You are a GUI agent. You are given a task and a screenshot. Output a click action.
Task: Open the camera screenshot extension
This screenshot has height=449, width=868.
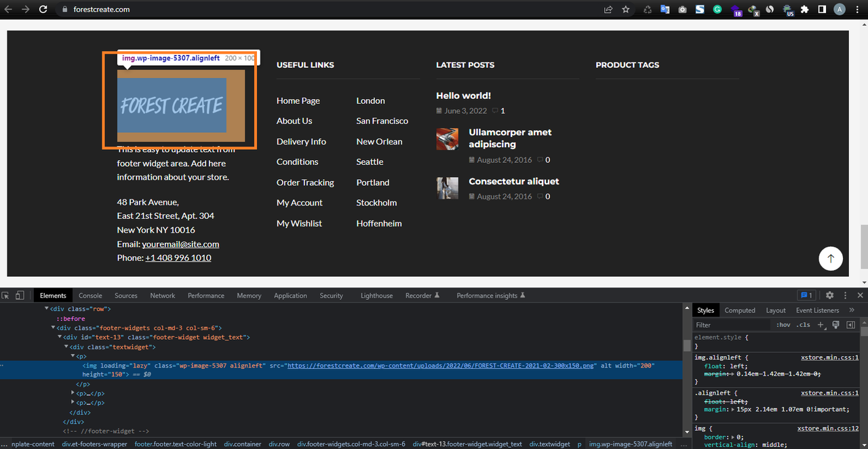coord(682,9)
